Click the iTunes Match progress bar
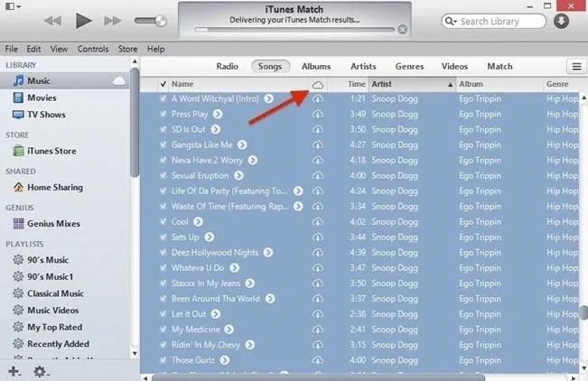This screenshot has width=588, height=381. coord(294,30)
